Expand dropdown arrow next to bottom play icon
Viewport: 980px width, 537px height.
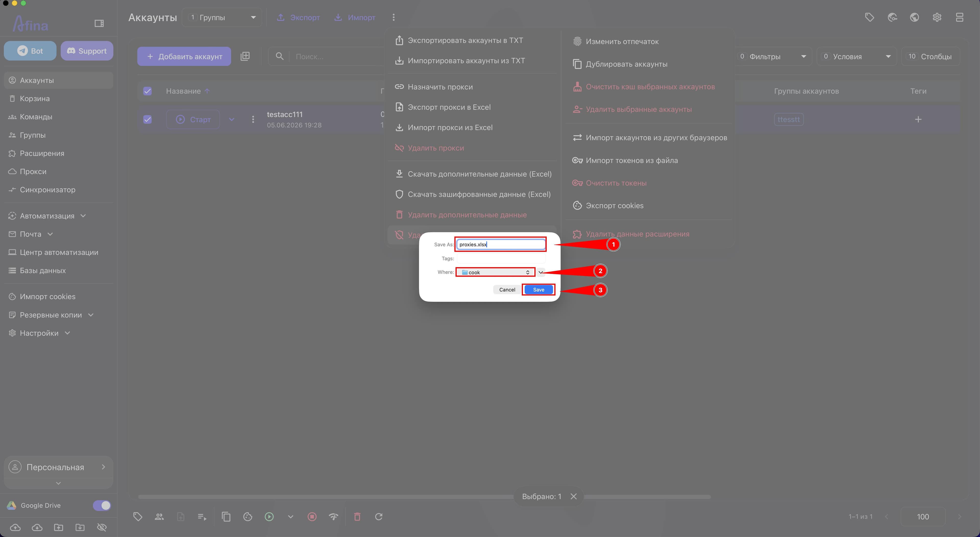290,516
